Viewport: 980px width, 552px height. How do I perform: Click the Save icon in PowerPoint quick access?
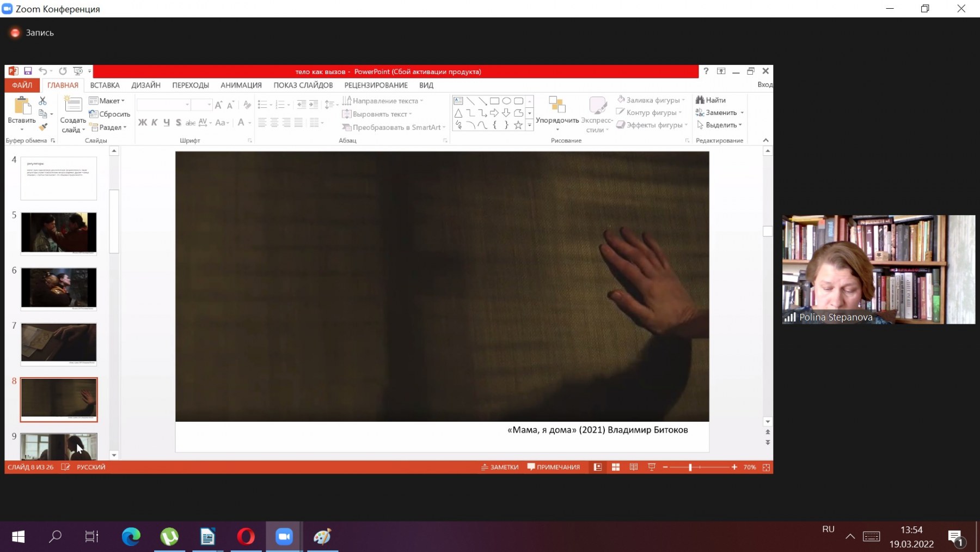[28, 71]
